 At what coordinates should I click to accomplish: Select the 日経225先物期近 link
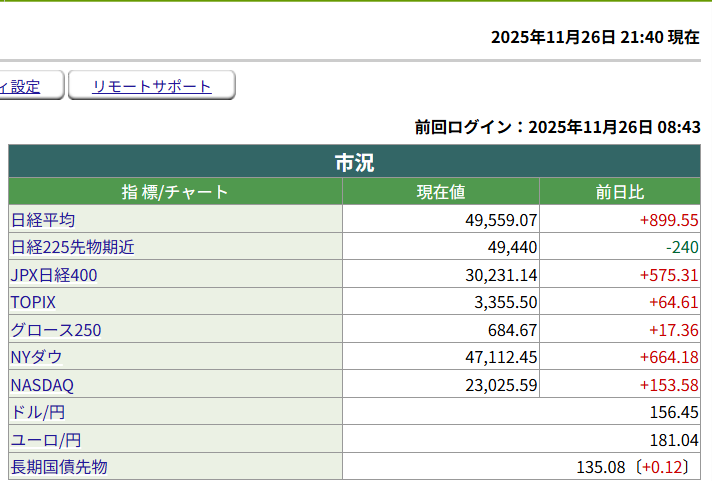72,247
